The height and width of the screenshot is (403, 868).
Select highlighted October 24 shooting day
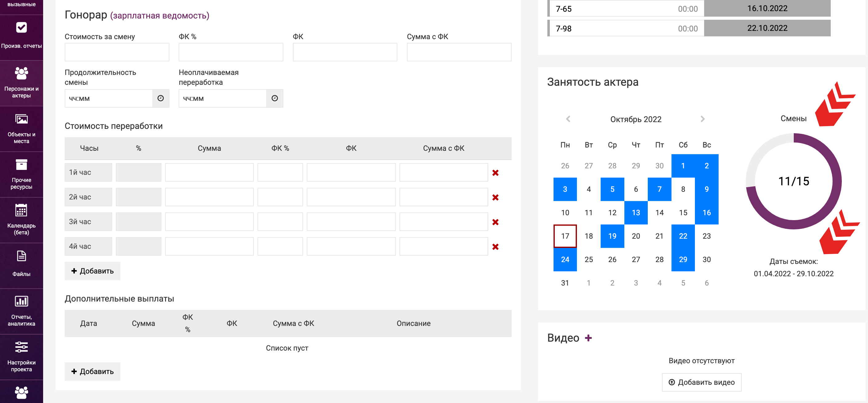[565, 259]
